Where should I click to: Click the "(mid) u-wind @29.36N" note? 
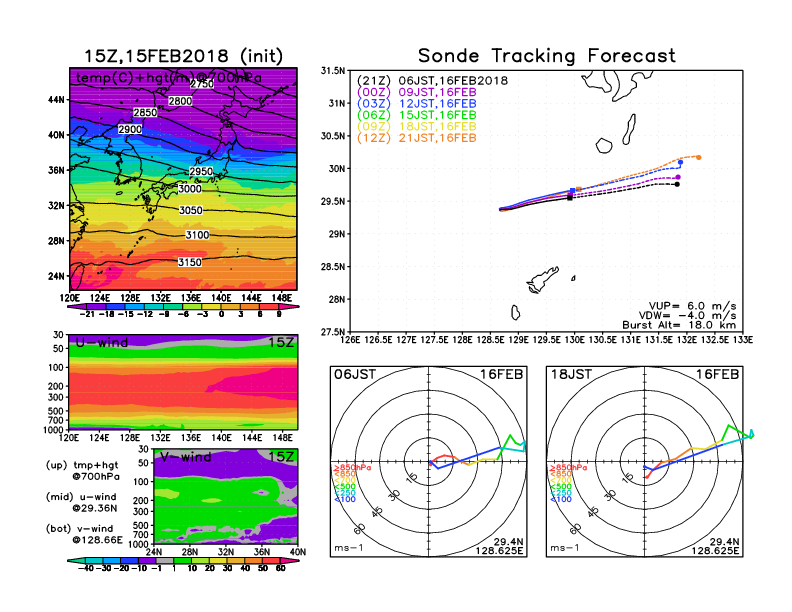(81, 502)
